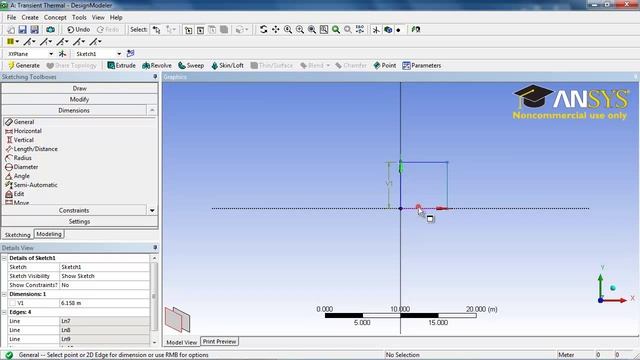Open the Parameters panel

[x=422, y=65]
